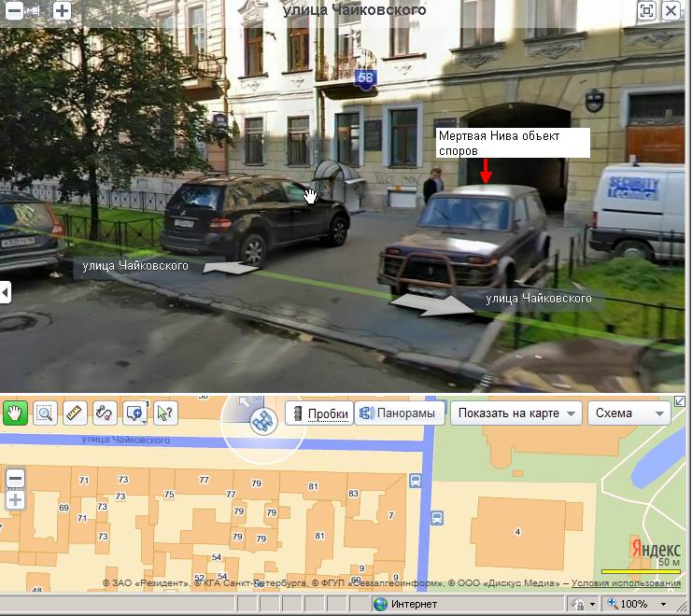Click the panorama viewpoint marker on map
This screenshot has width=692, height=616.
tap(261, 422)
